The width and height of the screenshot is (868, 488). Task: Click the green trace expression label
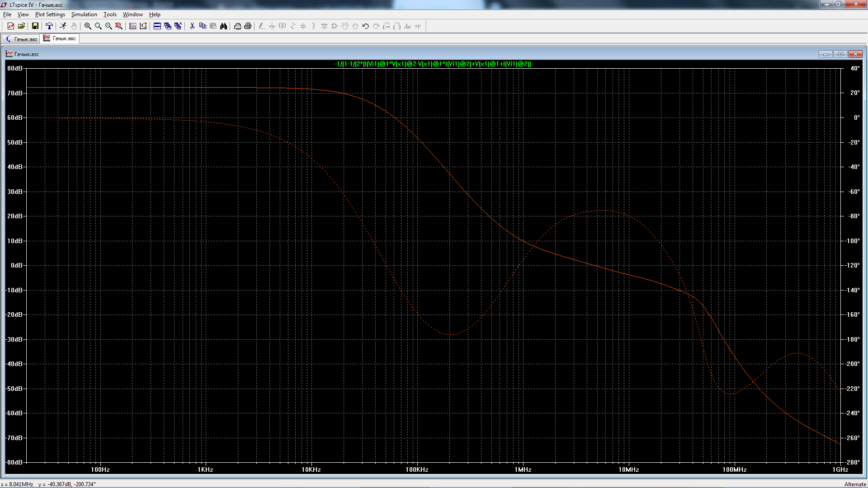click(433, 64)
